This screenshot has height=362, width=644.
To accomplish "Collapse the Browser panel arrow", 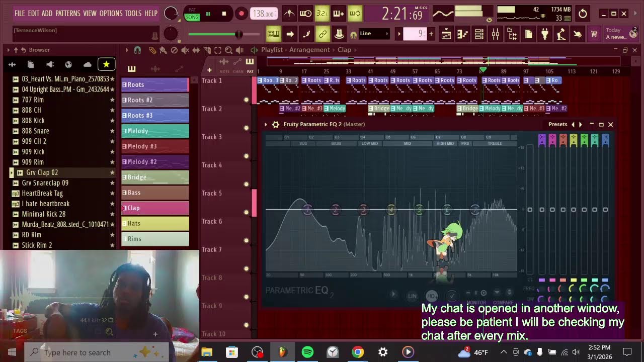I will (8, 50).
